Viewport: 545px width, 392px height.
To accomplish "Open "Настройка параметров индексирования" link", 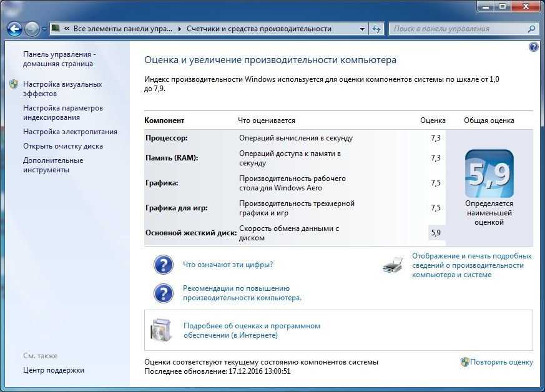I will click(63, 112).
